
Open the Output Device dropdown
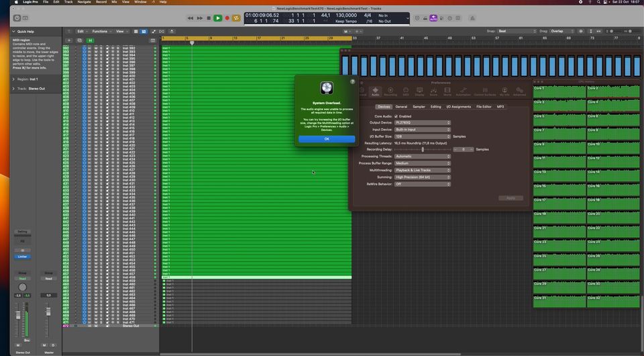tap(422, 122)
